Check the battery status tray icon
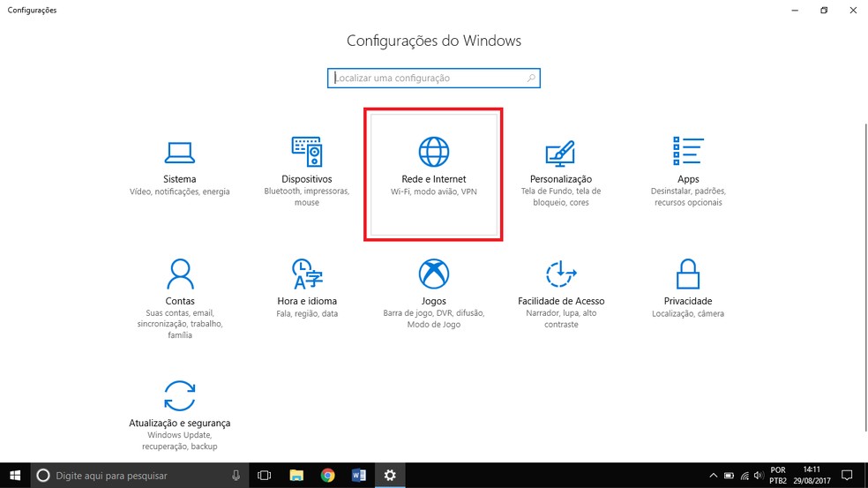Viewport: 868px width, 488px height. [729, 476]
